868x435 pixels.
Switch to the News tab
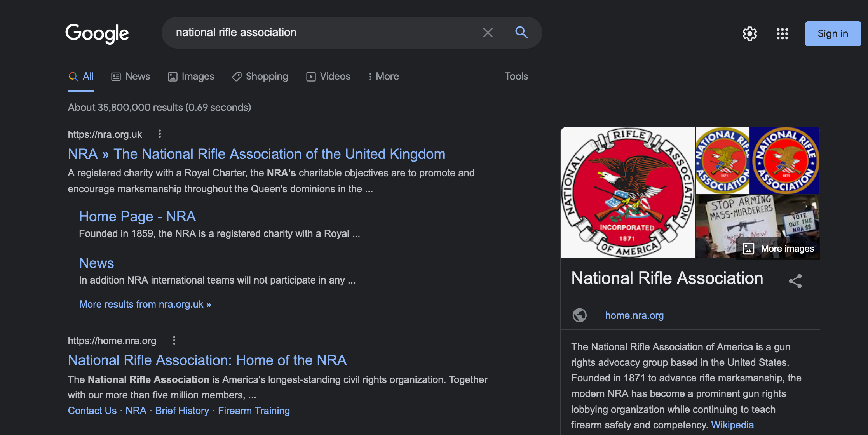click(x=131, y=77)
